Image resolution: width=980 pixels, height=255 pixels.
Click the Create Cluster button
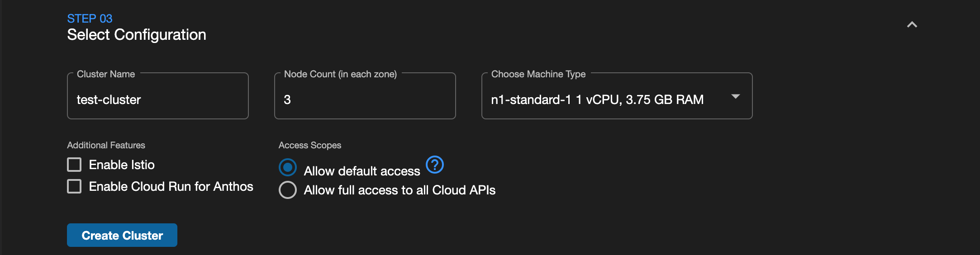[122, 235]
